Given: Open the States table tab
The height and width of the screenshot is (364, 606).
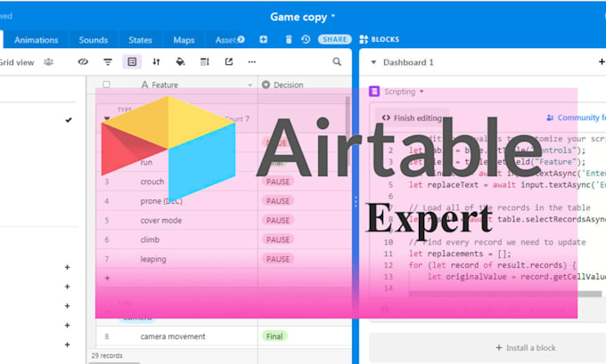Looking at the screenshot, I should pyautogui.click(x=140, y=40).
